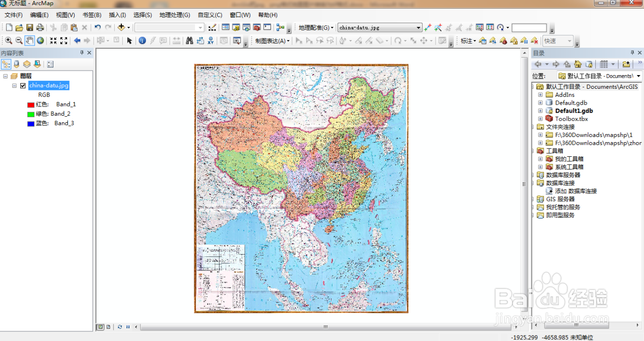Switch to List By Drawing Order

[6, 64]
